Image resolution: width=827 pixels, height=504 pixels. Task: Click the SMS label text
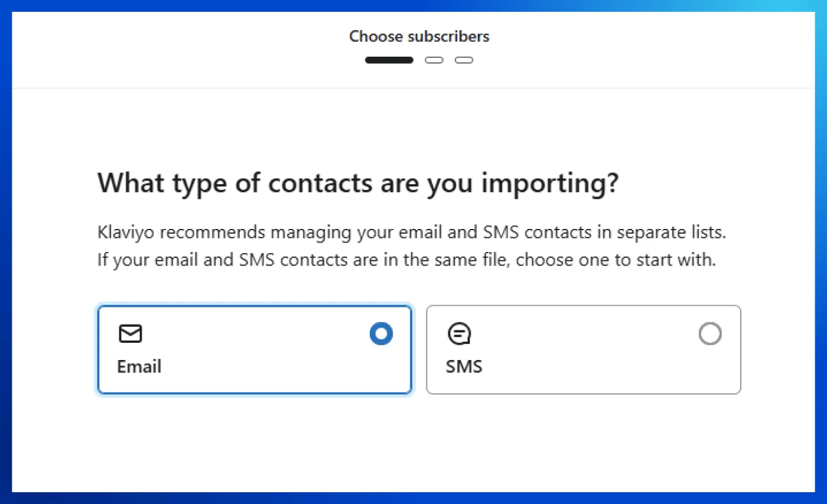[464, 366]
